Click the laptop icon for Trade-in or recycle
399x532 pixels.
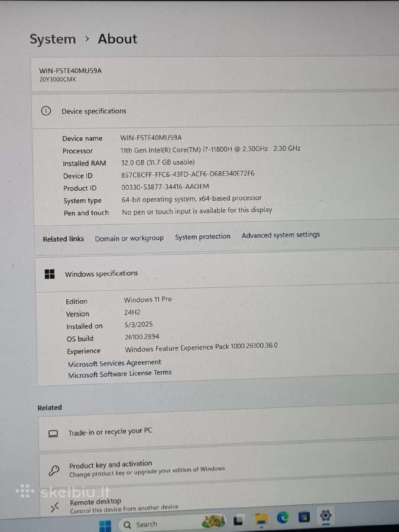[x=53, y=434]
